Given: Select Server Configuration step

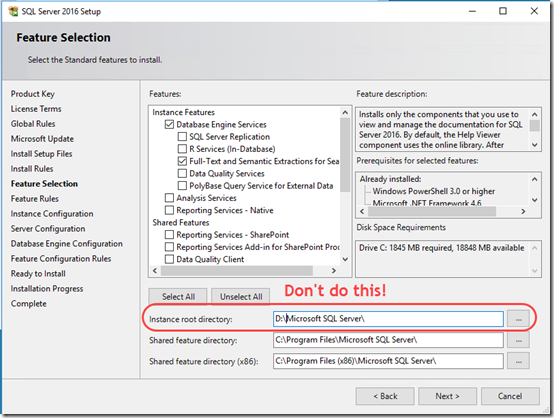Looking at the screenshot, I should click(x=48, y=229).
